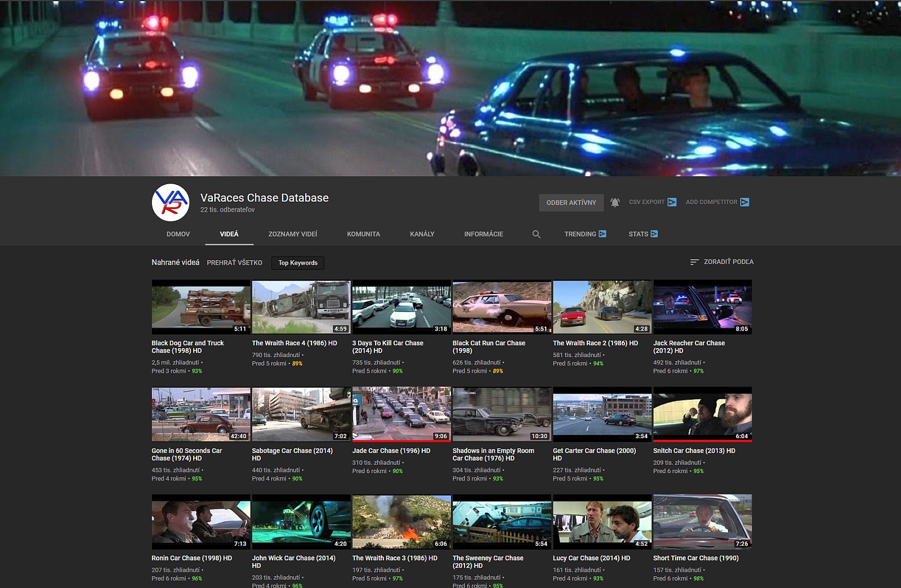The image size is (901, 588).
Task: Open the Informácie tab
Action: coord(484,234)
